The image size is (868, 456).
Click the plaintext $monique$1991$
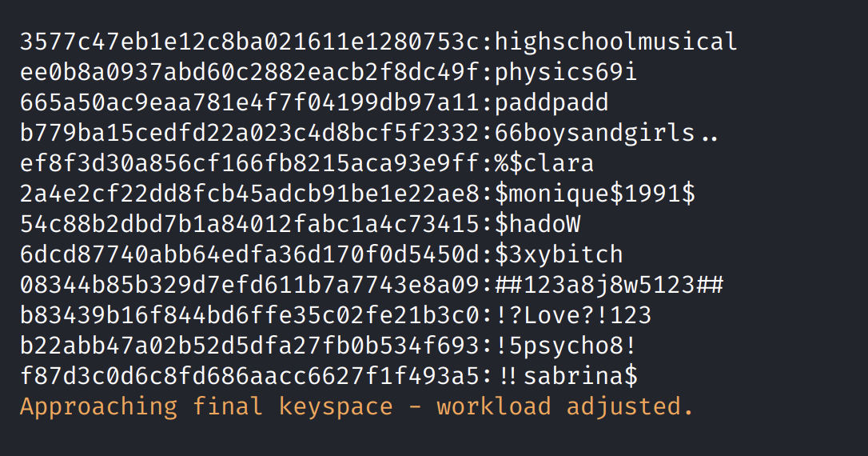[595, 194]
